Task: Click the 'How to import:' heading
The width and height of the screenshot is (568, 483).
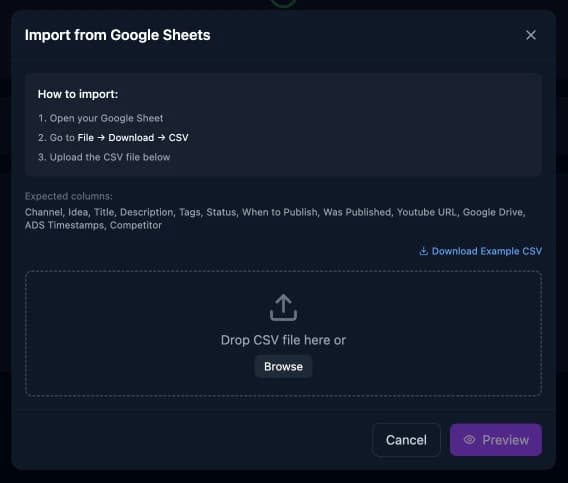Action: tap(78, 94)
